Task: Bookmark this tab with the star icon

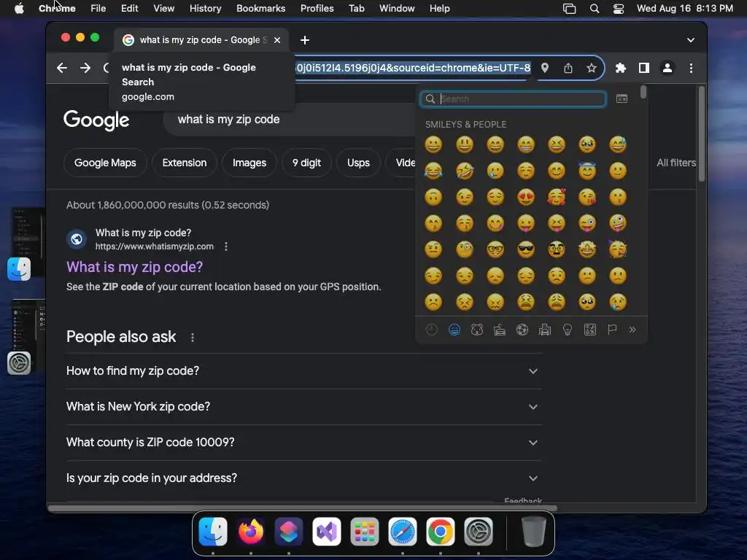Action: click(591, 68)
